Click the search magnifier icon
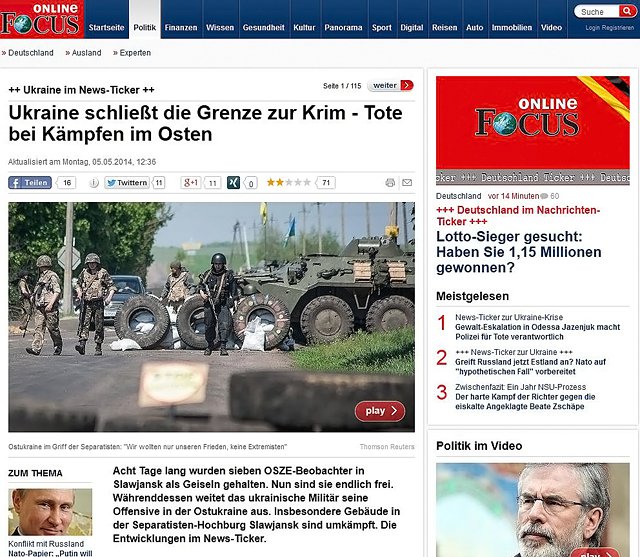 point(627,11)
